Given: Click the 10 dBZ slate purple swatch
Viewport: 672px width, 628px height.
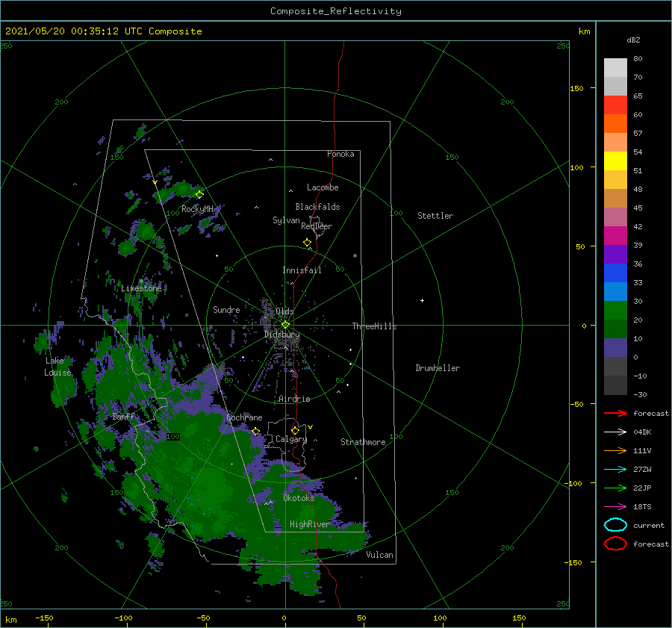Looking at the screenshot, I should coord(615,348).
